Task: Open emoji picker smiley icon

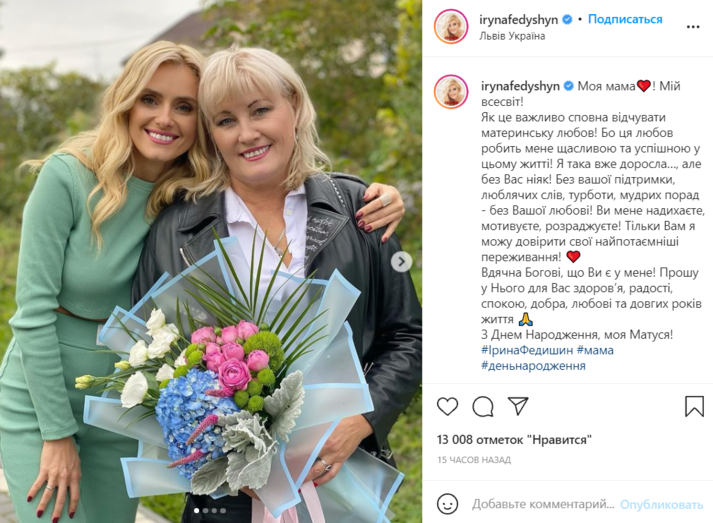Action: point(447,504)
